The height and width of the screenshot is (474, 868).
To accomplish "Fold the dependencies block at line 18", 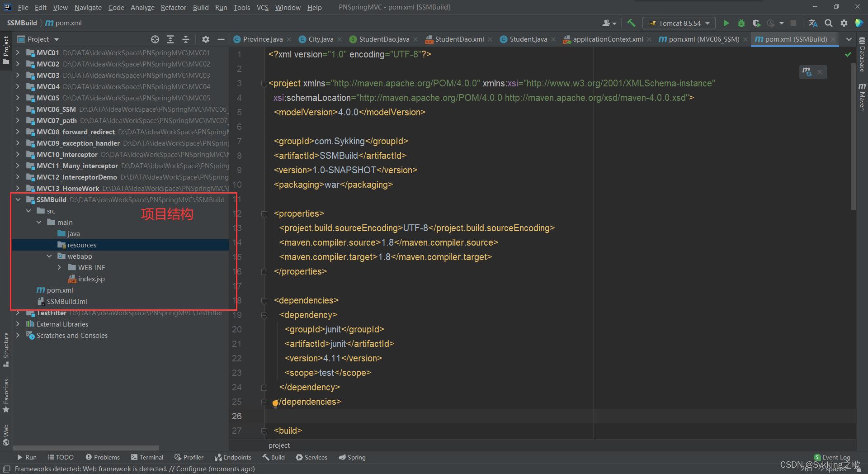I will pyautogui.click(x=264, y=300).
